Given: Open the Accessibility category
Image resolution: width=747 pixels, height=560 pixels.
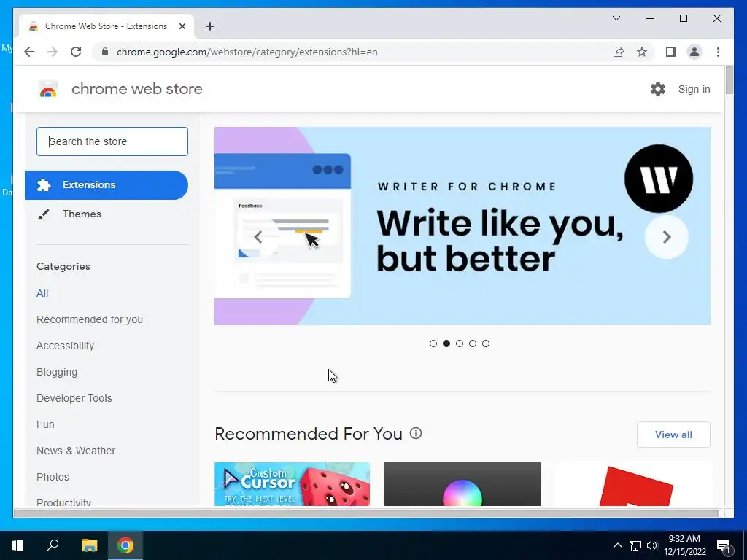Looking at the screenshot, I should (x=65, y=346).
